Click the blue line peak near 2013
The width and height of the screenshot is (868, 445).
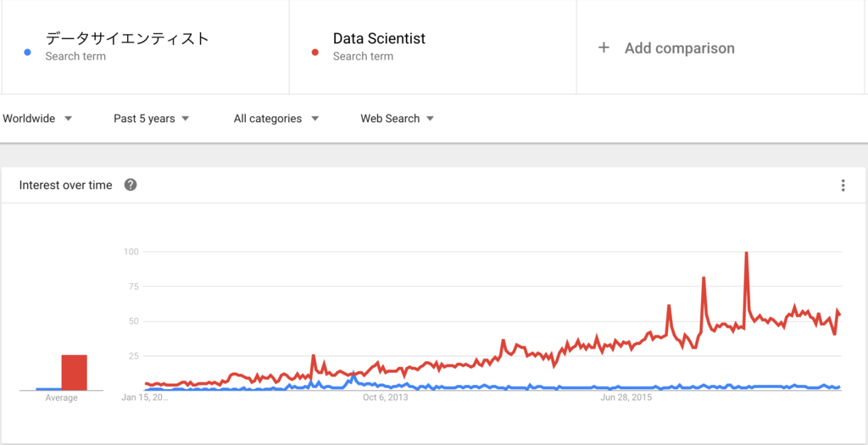(x=353, y=375)
